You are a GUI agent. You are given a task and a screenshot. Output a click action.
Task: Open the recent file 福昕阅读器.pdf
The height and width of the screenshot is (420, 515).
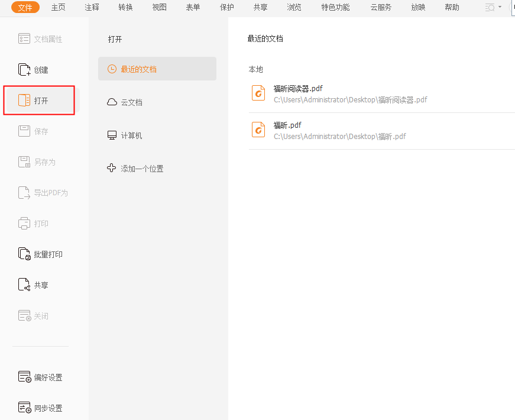tap(299, 88)
